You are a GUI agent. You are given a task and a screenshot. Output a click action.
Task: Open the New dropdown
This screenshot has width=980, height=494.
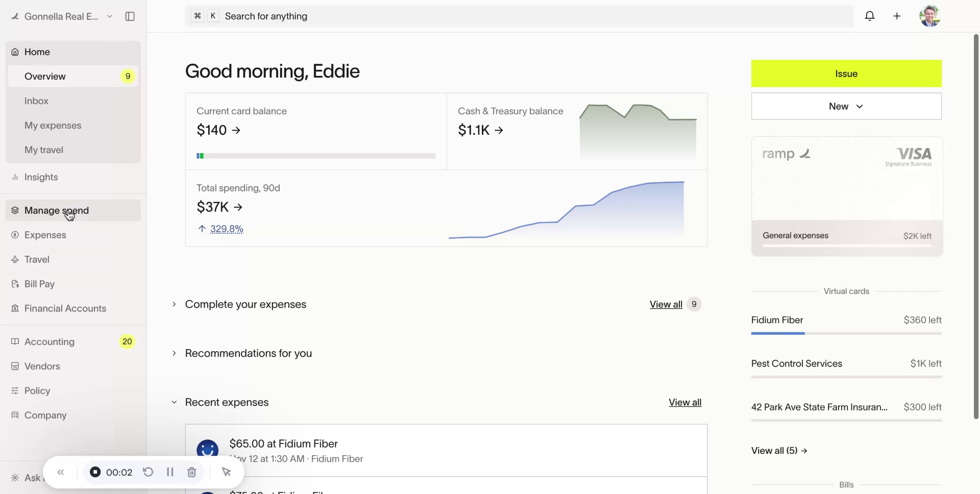click(846, 106)
